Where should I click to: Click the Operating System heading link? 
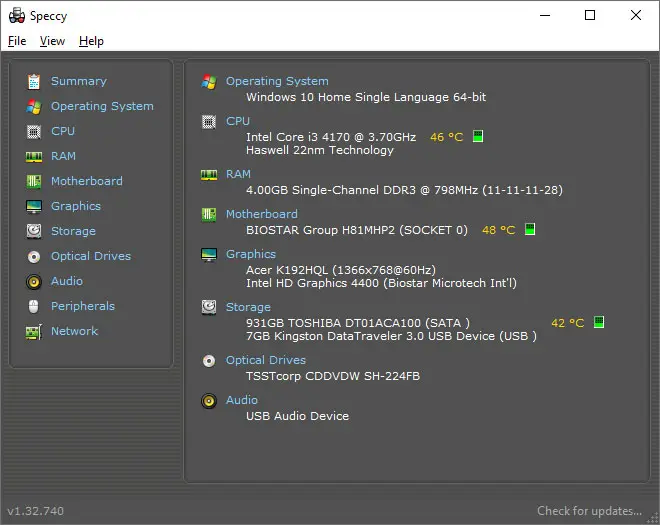pyautogui.click(x=277, y=81)
